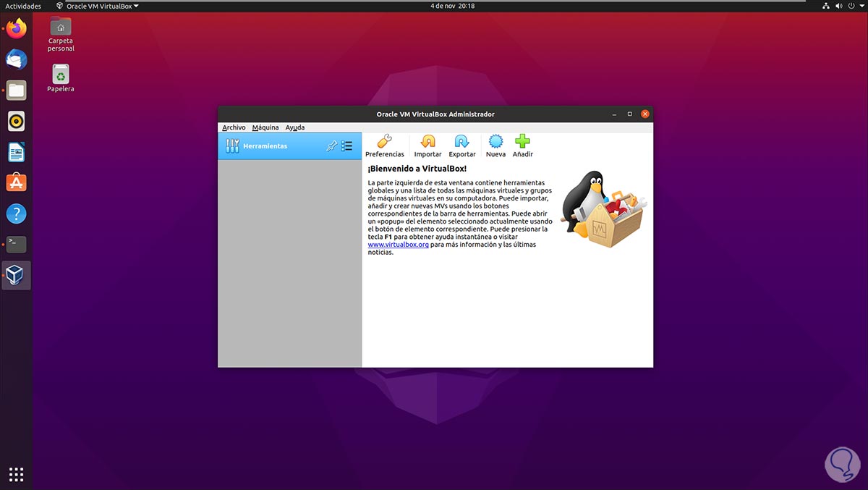Close the VirtualBox Administrador window
Screen dimensions: 868x490
645,114
